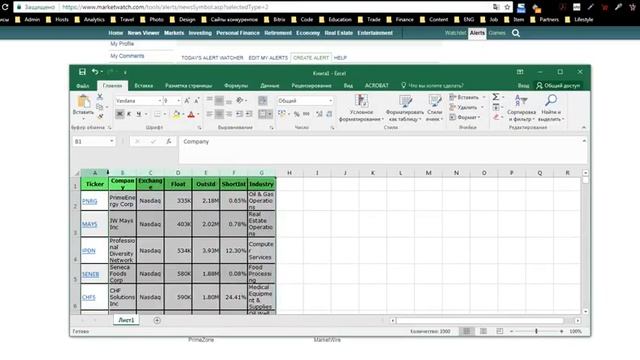This screenshot has height=360, width=640.
Task: Undo the last action in Excel
Action: click(95, 72)
